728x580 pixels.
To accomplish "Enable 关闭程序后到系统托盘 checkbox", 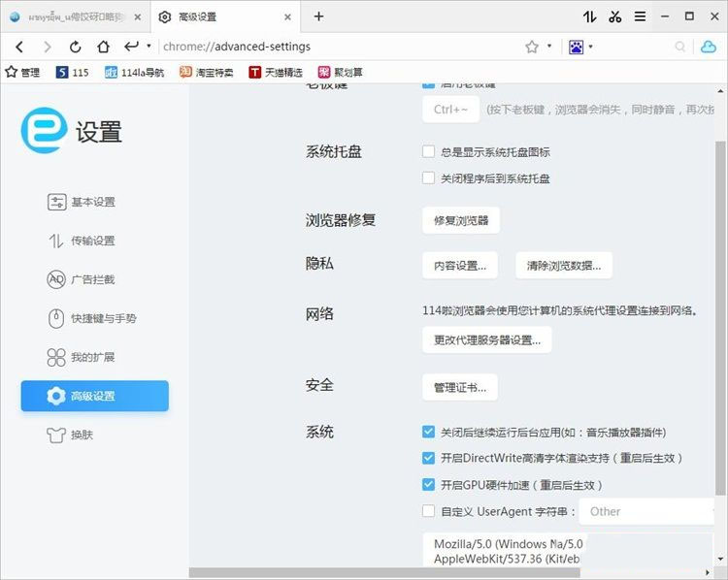I will point(428,178).
